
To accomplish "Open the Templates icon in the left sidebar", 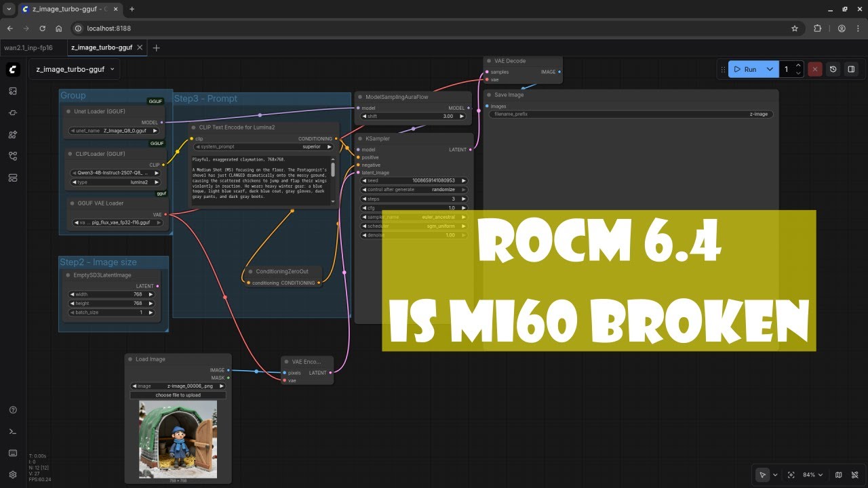I will coord(13,178).
